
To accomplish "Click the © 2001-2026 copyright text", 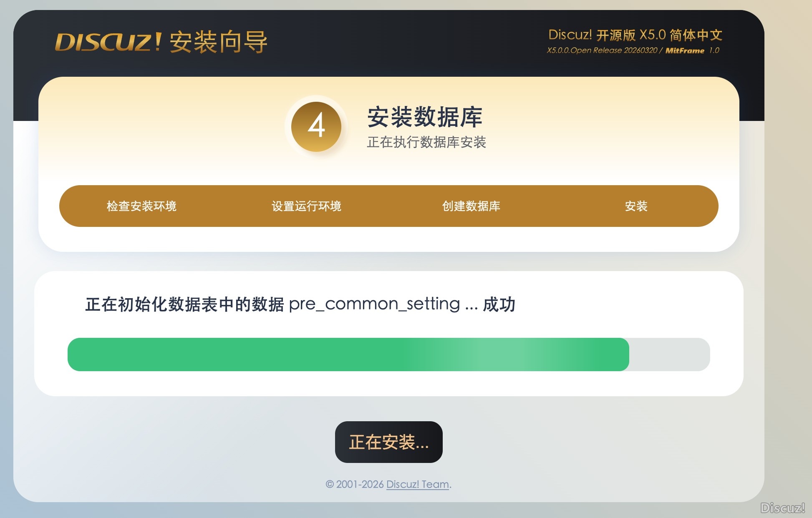I will coord(355,484).
